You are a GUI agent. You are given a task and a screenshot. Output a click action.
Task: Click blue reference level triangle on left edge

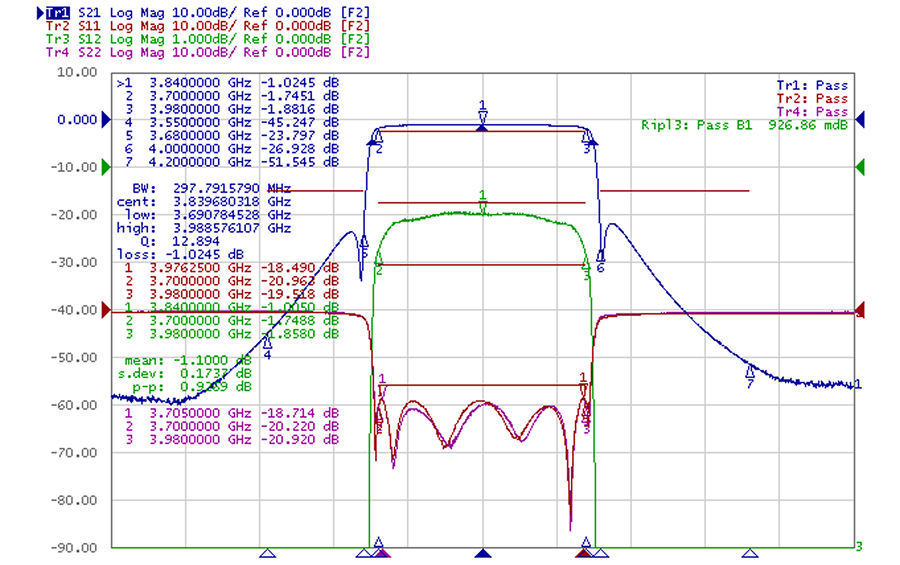[106, 119]
